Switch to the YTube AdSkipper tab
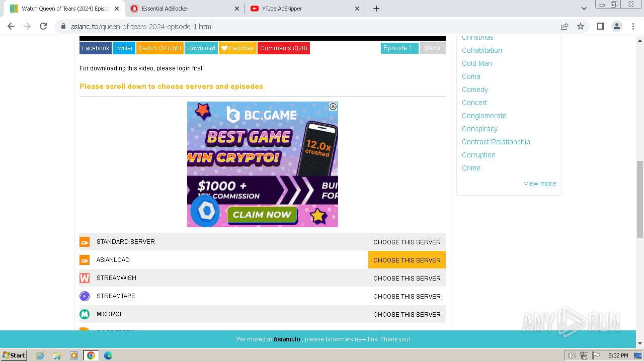The height and width of the screenshot is (362, 644). [x=304, y=9]
